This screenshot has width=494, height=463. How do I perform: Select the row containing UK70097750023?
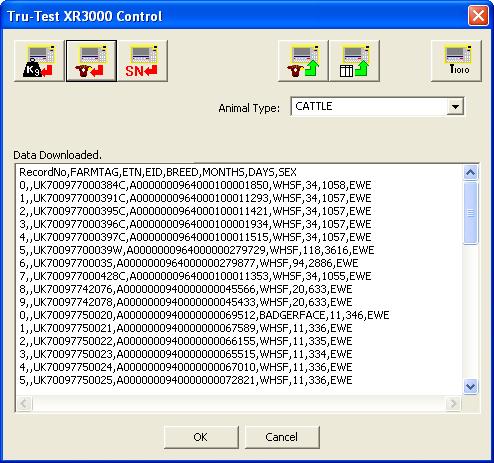coord(186,354)
